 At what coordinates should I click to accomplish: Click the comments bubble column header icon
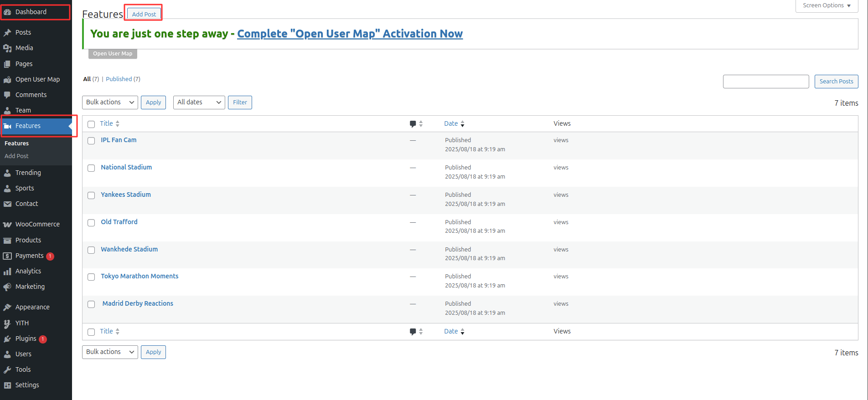413,124
